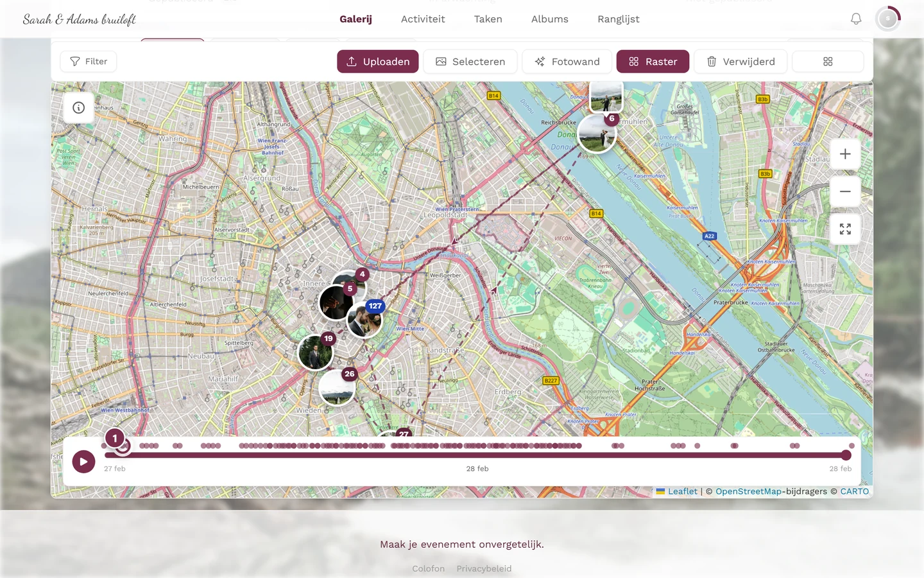Viewport: 924px width, 578px height.
Task: Click Selecteren to select photos
Action: 470,62
